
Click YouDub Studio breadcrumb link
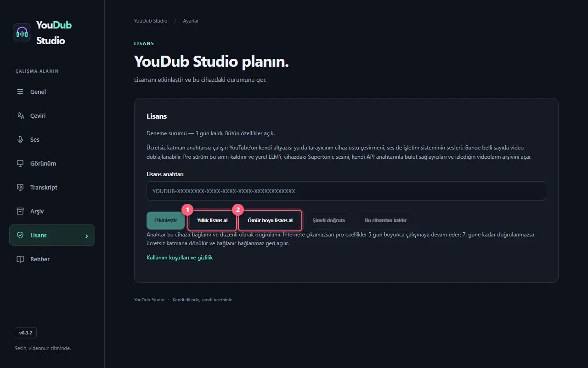click(151, 21)
